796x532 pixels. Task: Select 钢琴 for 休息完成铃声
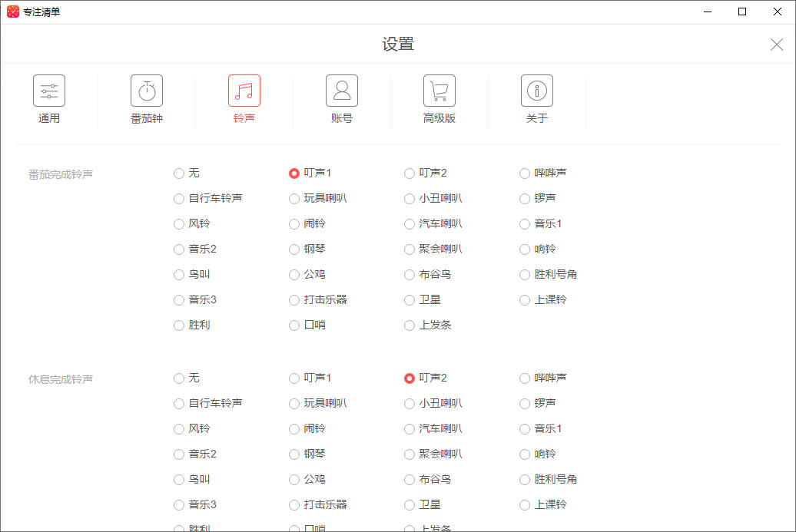pos(294,454)
